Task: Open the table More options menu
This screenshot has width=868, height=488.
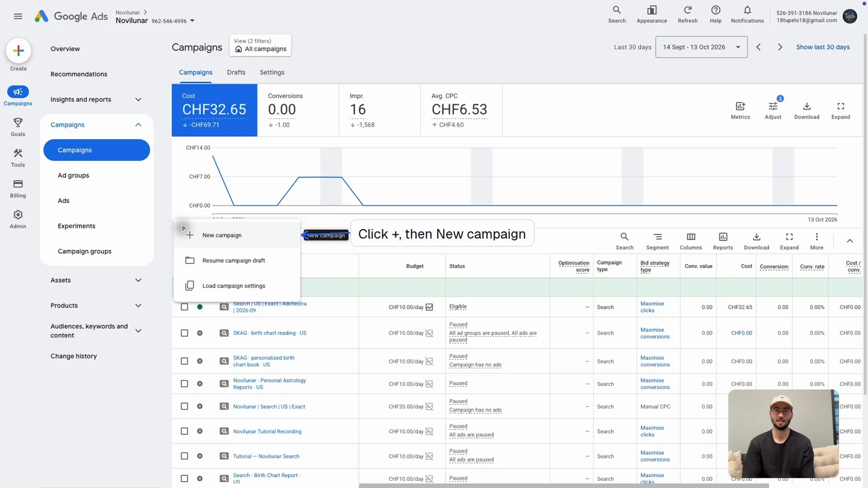Action: [817, 241]
